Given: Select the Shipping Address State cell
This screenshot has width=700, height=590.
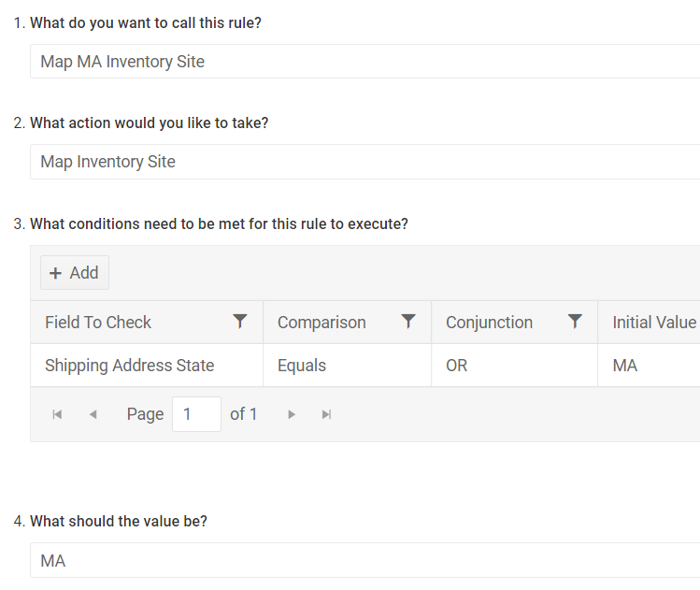Looking at the screenshot, I should pyautogui.click(x=147, y=366).
